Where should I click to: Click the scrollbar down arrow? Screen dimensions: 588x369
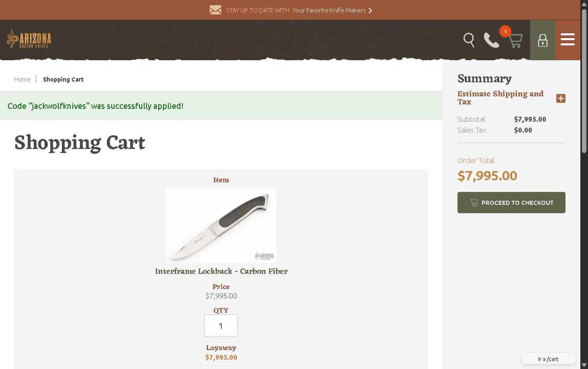pyautogui.click(x=584, y=365)
